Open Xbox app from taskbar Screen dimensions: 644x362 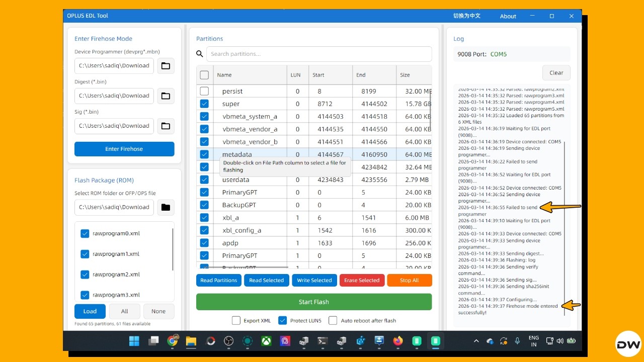[x=266, y=341]
